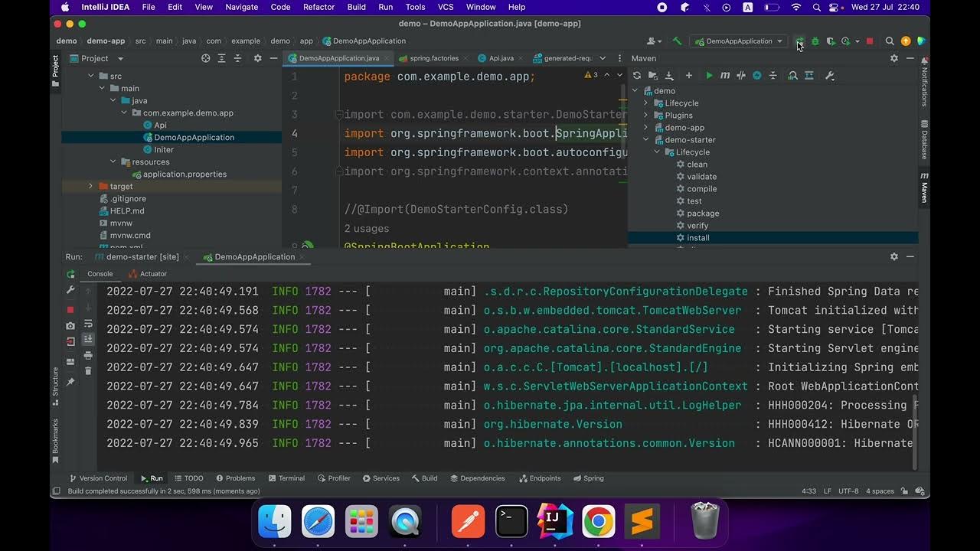Toggle Soft-Wrap in console toolbar
The width and height of the screenshot is (980, 551).
click(x=88, y=324)
